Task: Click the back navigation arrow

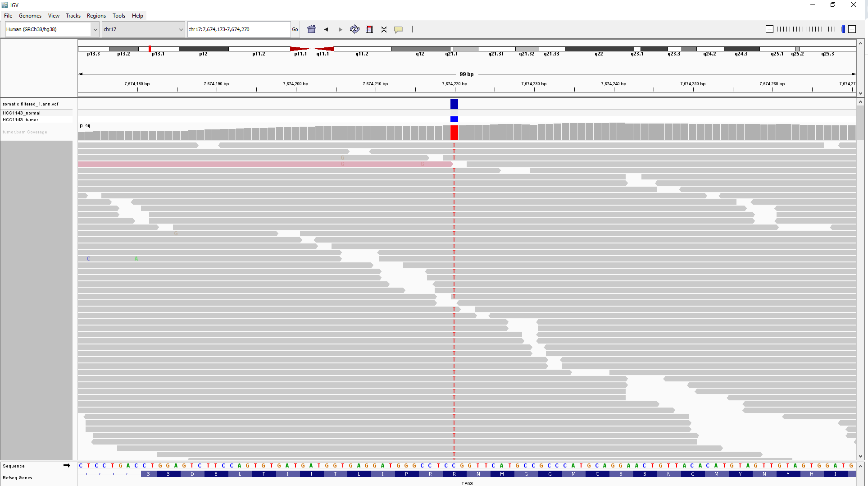Action: point(326,29)
